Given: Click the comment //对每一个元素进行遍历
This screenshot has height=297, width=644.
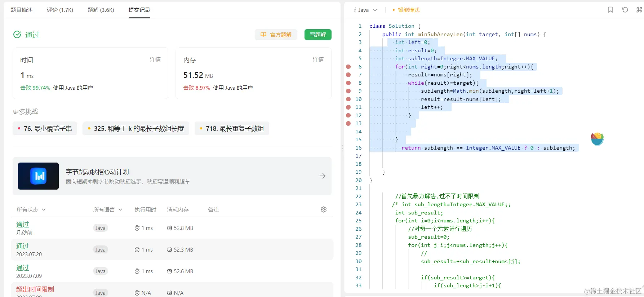Looking at the screenshot, I should pyautogui.click(x=440, y=229).
